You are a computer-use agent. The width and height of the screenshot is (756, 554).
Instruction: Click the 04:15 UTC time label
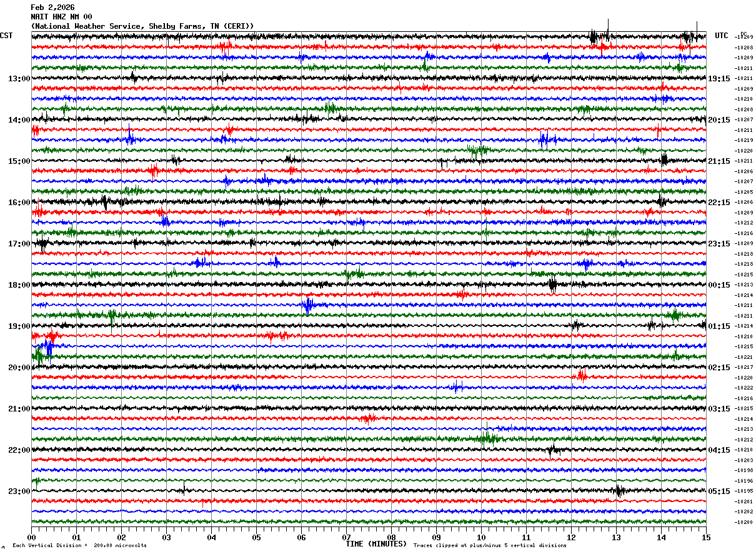point(719,450)
